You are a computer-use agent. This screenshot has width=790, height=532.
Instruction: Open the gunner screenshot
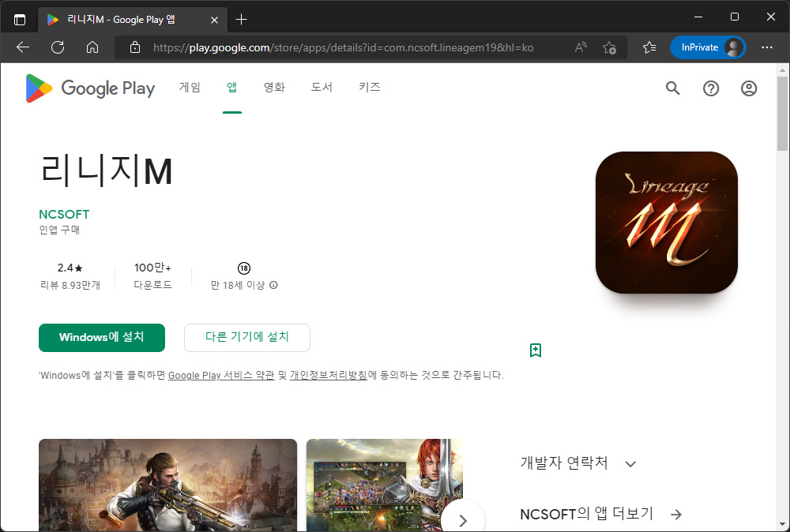(x=167, y=485)
